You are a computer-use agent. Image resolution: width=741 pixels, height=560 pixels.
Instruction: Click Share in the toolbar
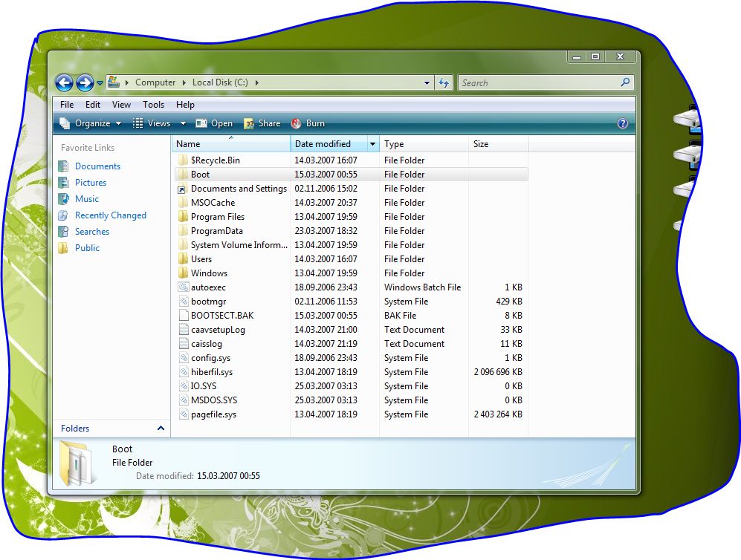(262, 123)
